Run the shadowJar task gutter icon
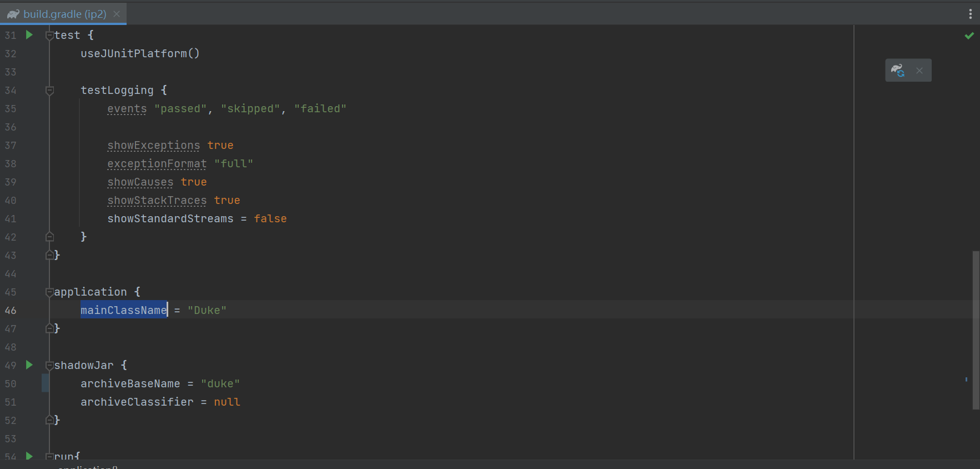This screenshot has width=980, height=469. tap(29, 365)
